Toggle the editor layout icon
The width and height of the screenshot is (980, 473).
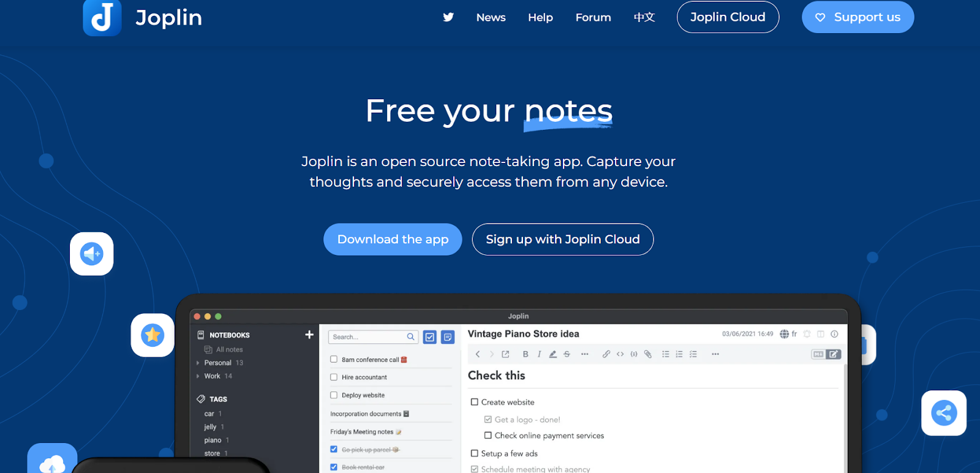coord(821,334)
